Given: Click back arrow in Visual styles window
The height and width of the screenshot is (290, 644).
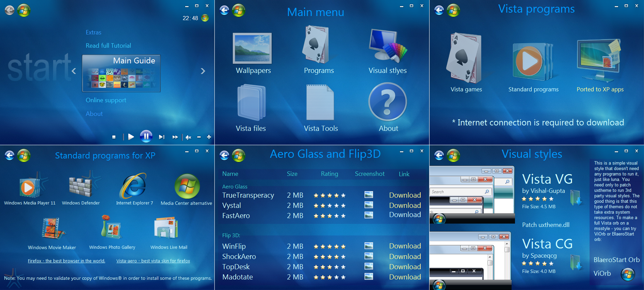Looking at the screenshot, I should click(x=439, y=155).
